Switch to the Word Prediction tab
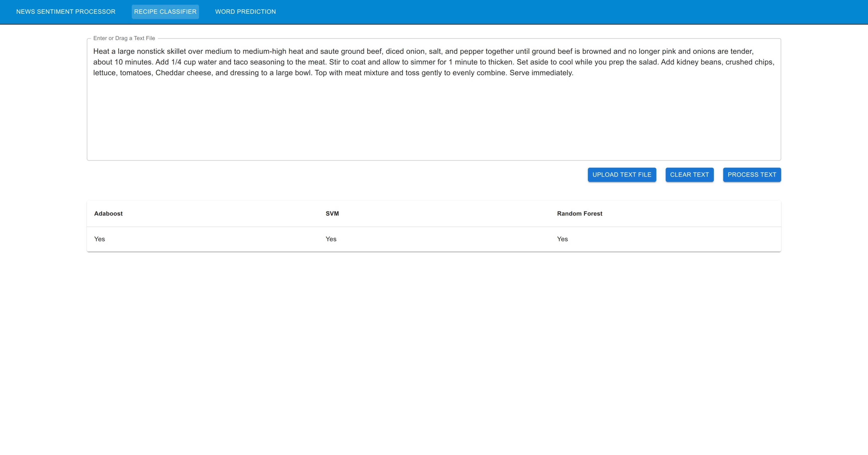Image resolution: width=868 pixels, height=455 pixels. tap(245, 12)
